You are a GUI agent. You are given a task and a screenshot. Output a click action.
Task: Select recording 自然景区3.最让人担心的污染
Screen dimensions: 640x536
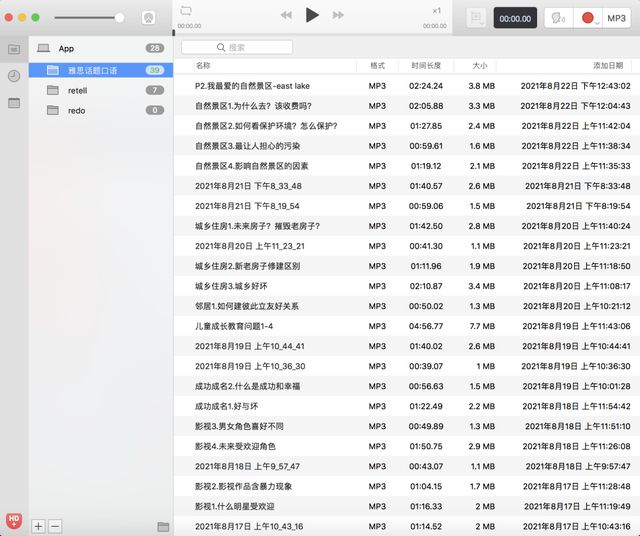(x=407, y=146)
